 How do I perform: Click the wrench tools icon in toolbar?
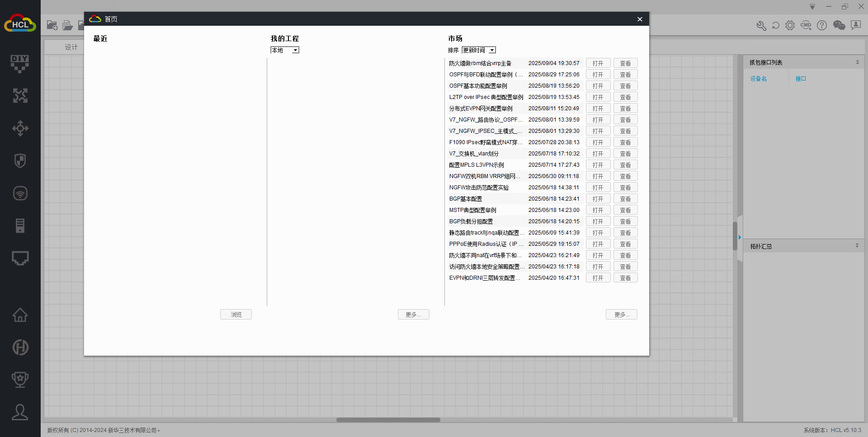pyautogui.click(x=761, y=26)
